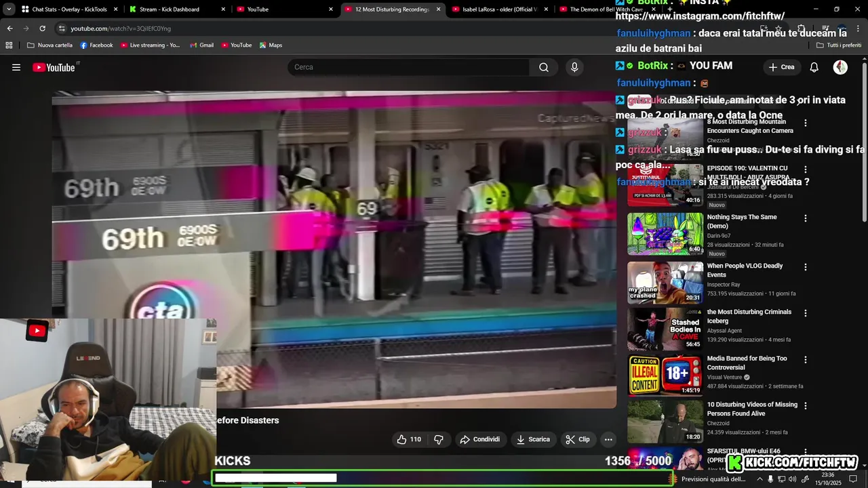Click the taskbar microphone tray icon
The height and width of the screenshot is (488, 868).
[770, 479]
